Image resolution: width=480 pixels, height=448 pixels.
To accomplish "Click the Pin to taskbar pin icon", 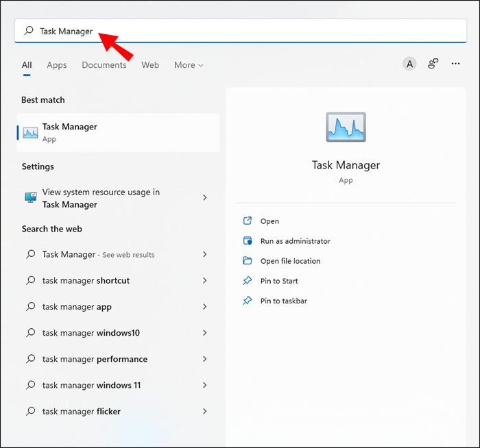I will (x=248, y=301).
